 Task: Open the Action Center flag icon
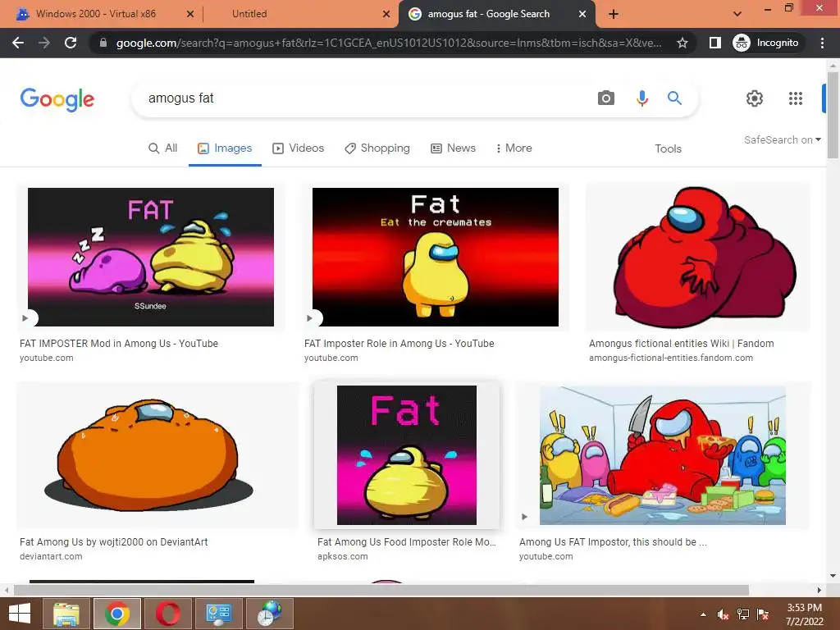[763, 614]
